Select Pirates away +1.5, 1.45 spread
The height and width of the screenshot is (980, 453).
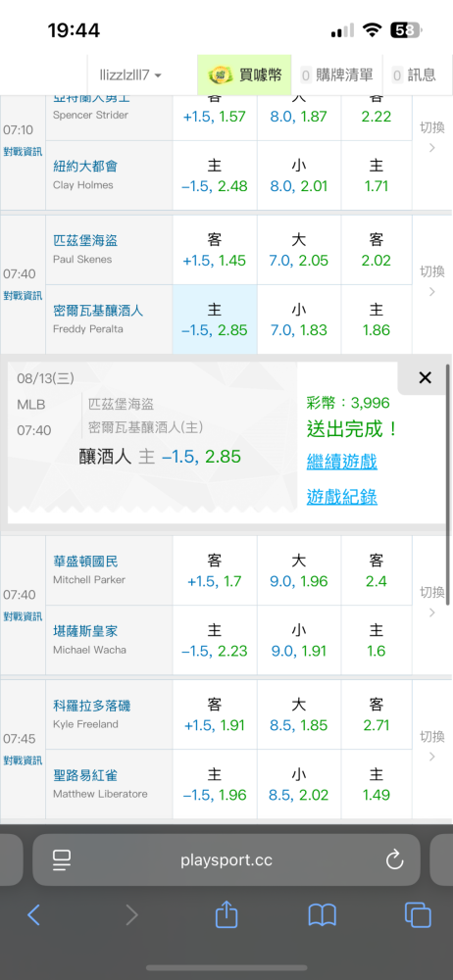click(x=215, y=250)
